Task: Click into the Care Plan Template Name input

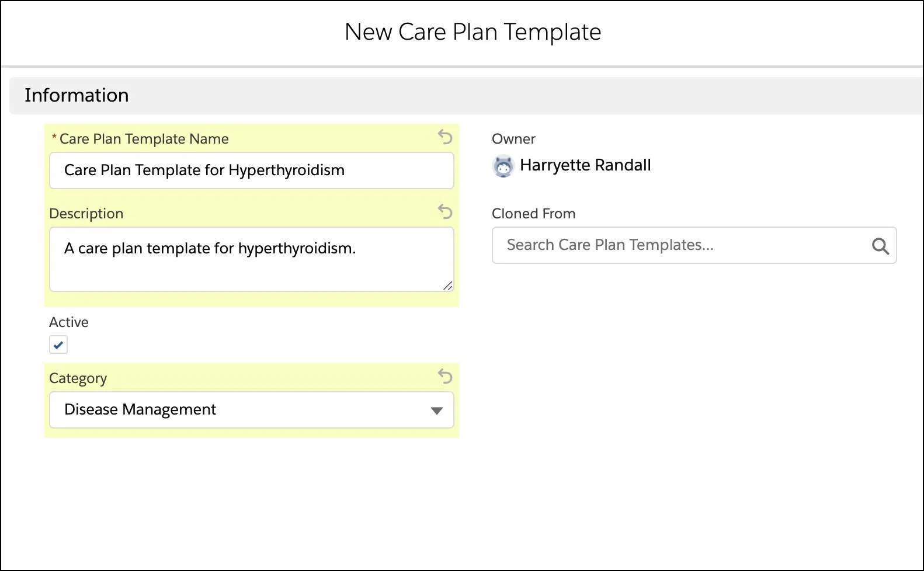Action: [252, 170]
